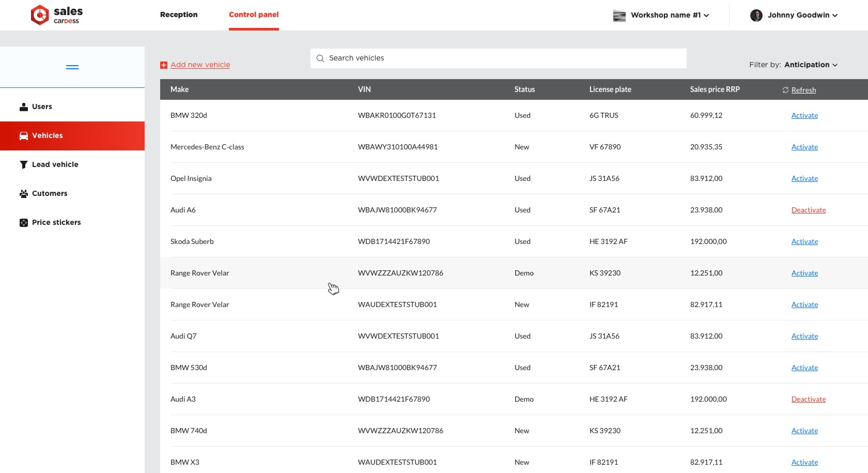Screen dimensions: 868x473
Task: Click the BMW 740d make cell
Action: tap(189, 431)
